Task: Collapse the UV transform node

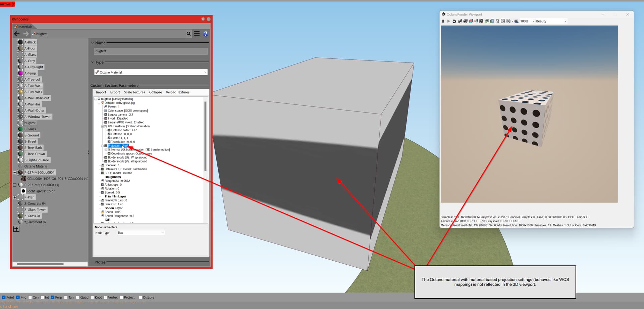Action: click(102, 126)
